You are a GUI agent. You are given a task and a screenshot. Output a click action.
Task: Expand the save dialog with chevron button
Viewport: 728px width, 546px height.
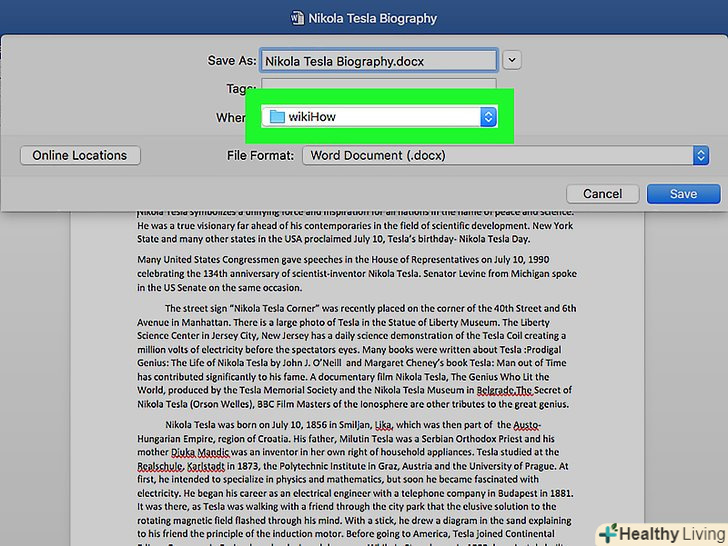(512, 60)
